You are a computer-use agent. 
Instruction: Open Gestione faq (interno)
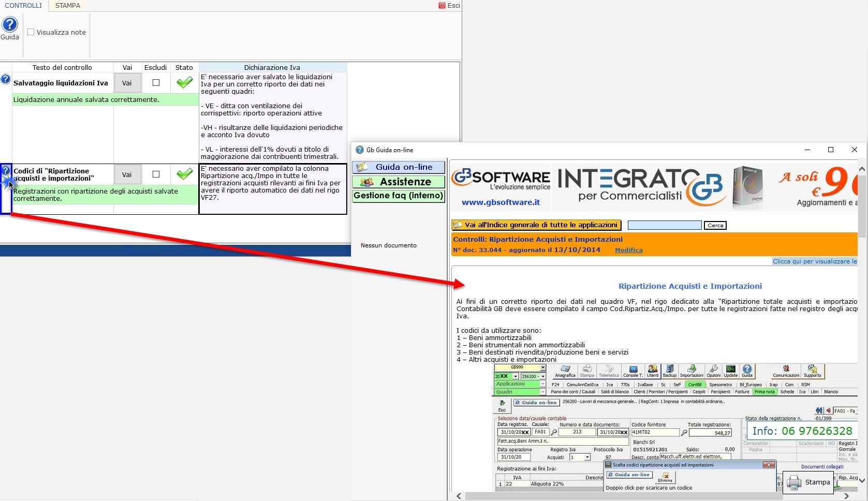click(399, 196)
